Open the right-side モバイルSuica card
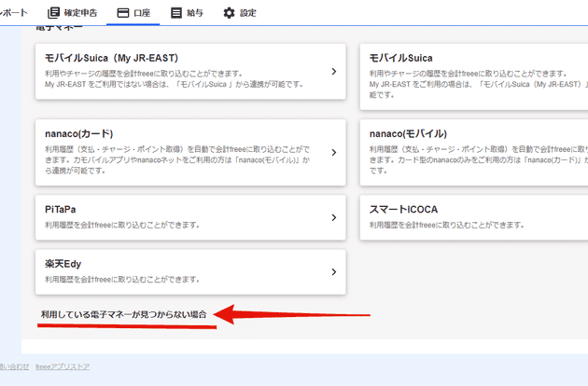The width and height of the screenshot is (588, 386). pyautogui.click(x=474, y=76)
